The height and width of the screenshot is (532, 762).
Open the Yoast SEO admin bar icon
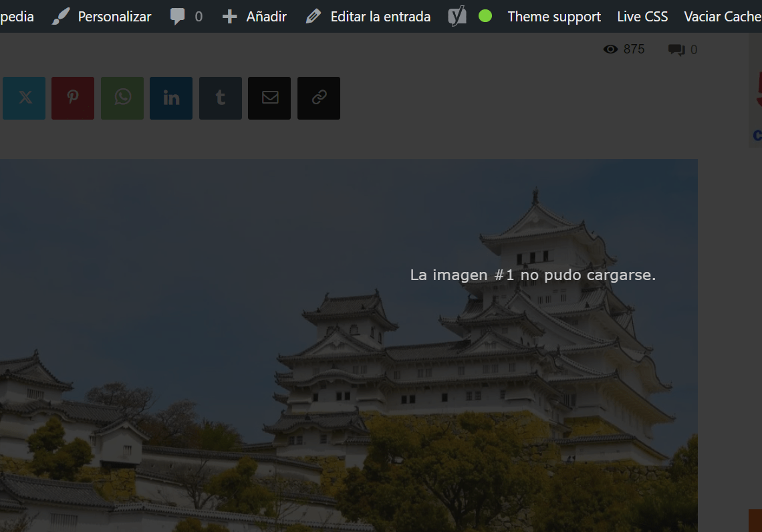(x=457, y=17)
